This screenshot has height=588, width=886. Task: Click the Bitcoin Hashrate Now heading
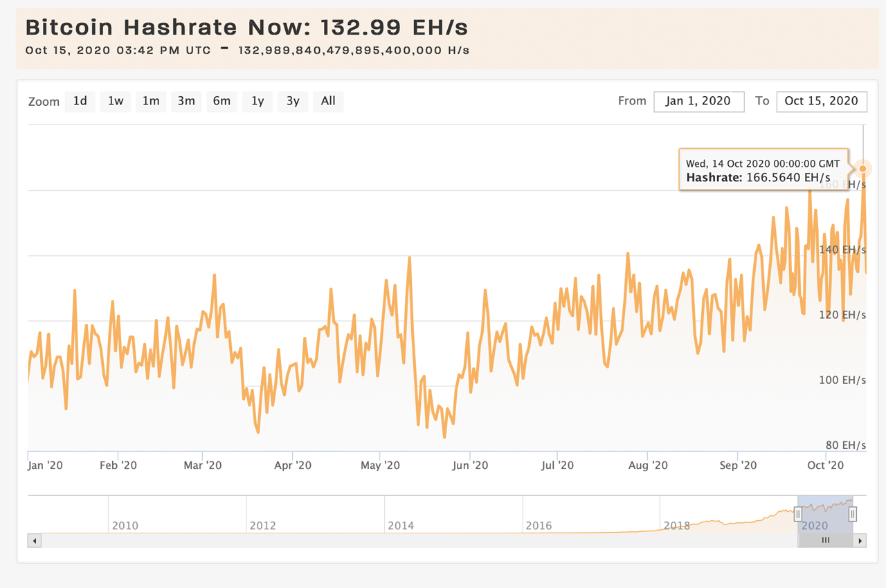pos(247,27)
